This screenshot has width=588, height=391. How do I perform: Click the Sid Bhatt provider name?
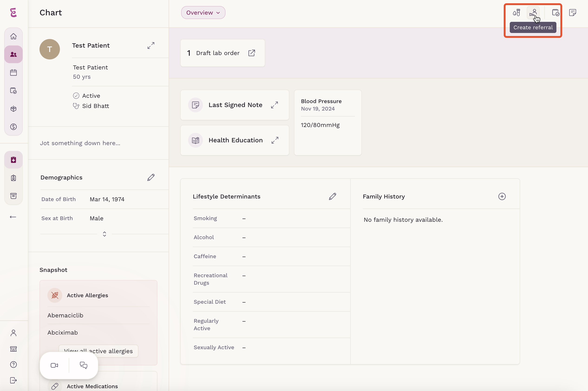(x=95, y=106)
